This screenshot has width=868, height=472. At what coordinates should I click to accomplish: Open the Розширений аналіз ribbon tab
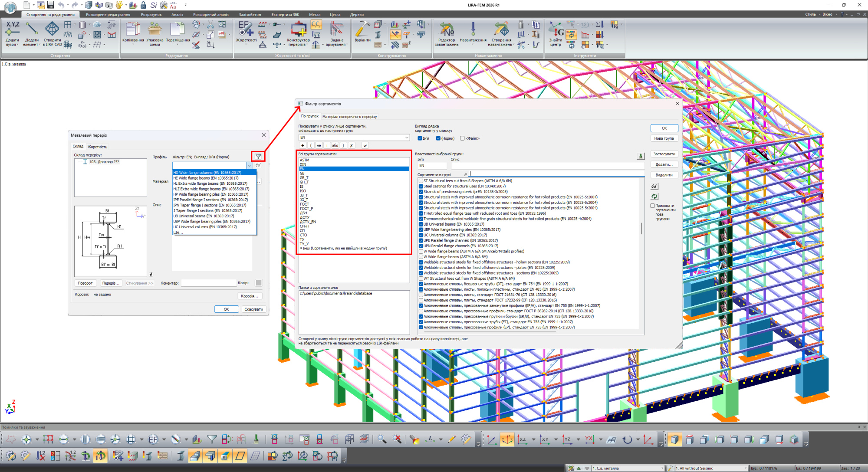click(x=210, y=15)
